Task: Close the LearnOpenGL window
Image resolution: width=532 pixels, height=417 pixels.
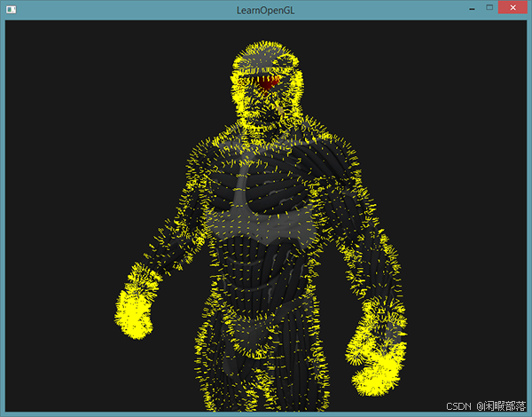Action: click(x=513, y=7)
